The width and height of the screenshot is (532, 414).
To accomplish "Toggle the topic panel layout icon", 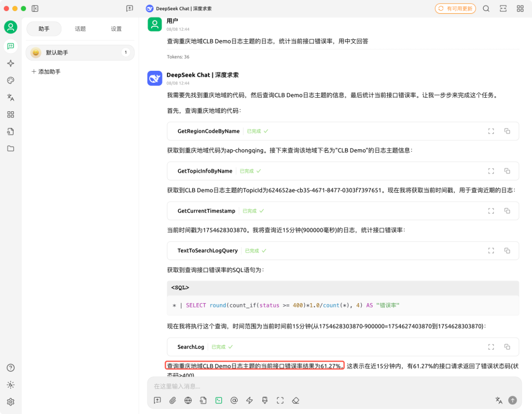I will [x=503, y=8].
